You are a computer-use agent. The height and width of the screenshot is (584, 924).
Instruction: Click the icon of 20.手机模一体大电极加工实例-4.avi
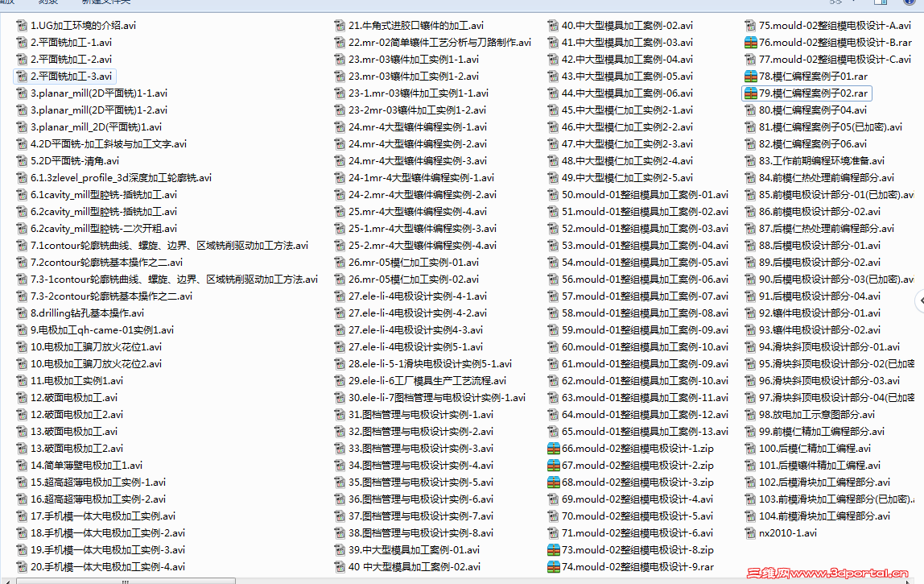coord(22,566)
